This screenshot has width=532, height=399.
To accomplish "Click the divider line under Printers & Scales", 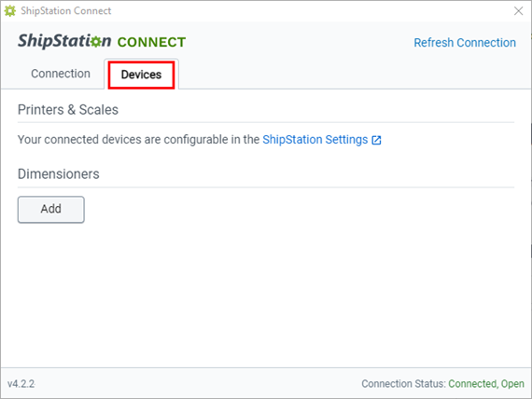I will [266, 122].
